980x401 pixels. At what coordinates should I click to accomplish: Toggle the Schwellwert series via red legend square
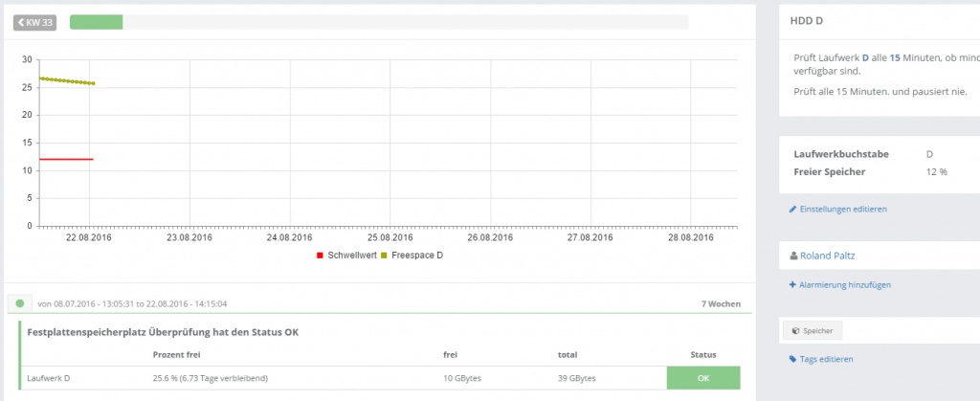(320, 256)
